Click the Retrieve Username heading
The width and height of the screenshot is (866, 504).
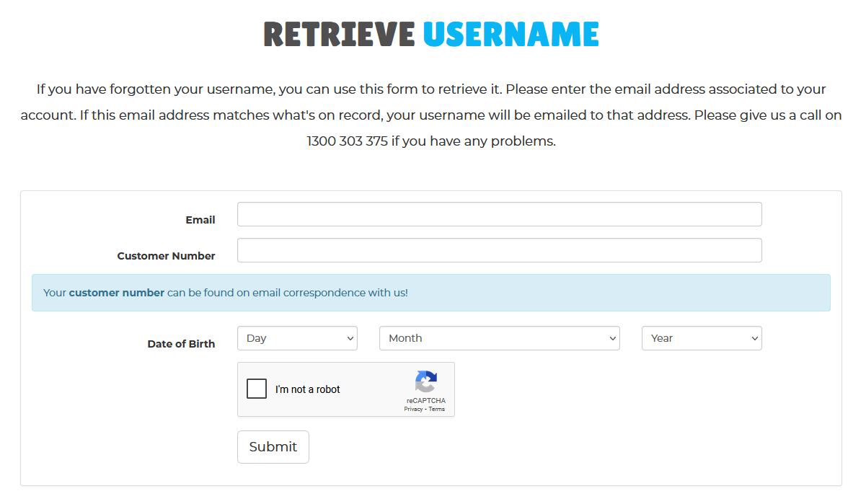431,34
